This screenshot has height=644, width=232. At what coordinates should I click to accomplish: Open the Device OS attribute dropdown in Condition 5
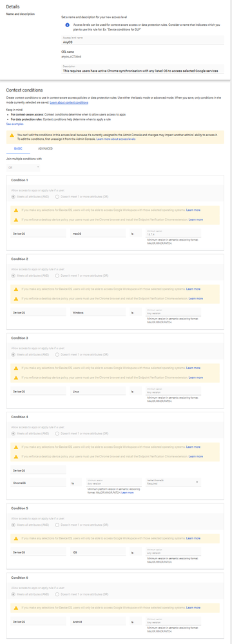38,552
